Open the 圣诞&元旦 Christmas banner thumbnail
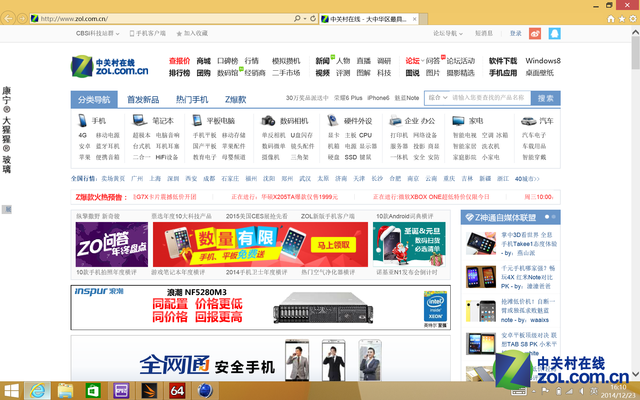Image resolution: width=640 pixels, height=400 pixels. [409, 244]
